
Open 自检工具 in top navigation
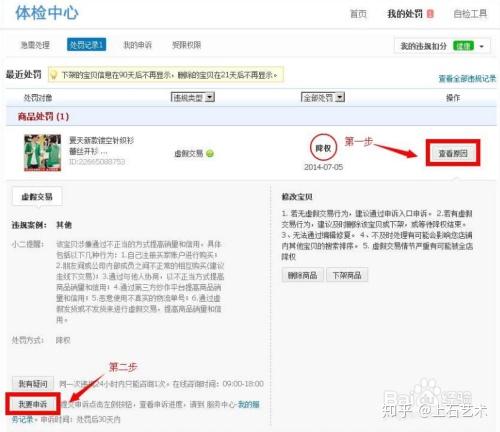coord(470,14)
